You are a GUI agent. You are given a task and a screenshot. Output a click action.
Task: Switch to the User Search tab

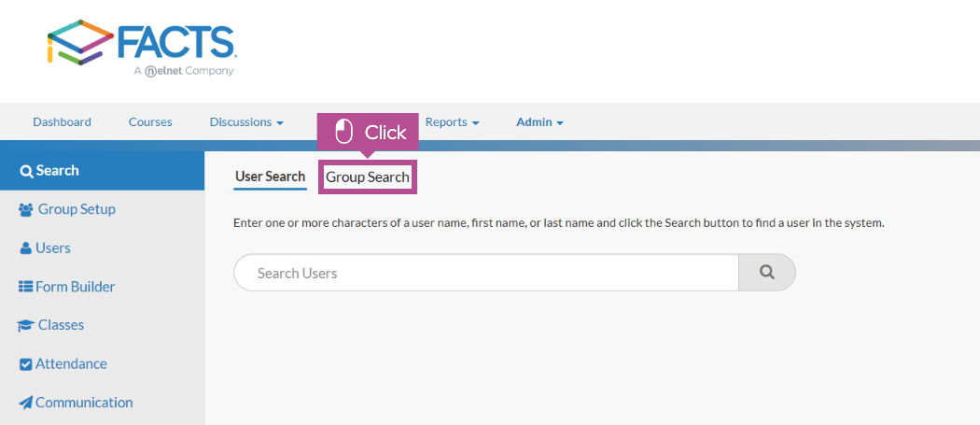point(270,177)
